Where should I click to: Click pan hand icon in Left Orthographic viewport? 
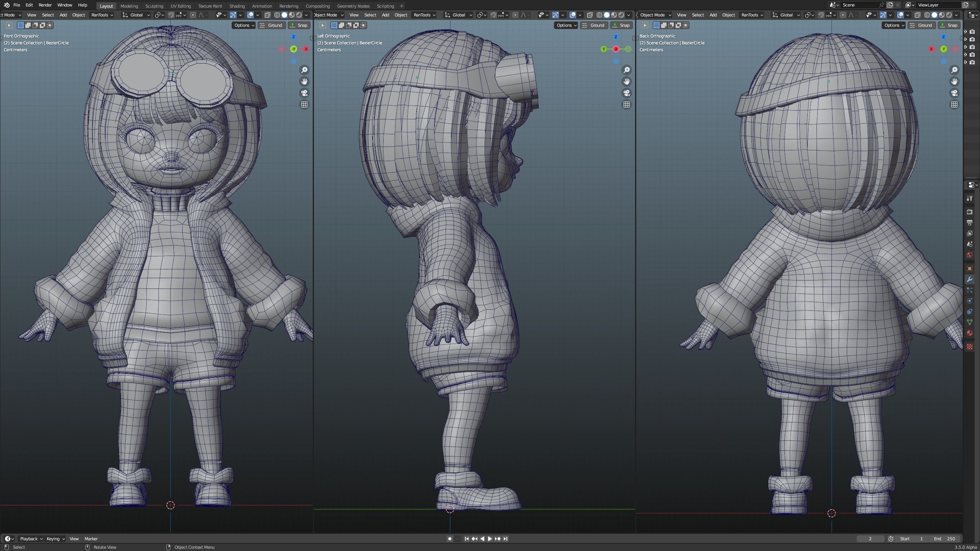pyautogui.click(x=627, y=82)
